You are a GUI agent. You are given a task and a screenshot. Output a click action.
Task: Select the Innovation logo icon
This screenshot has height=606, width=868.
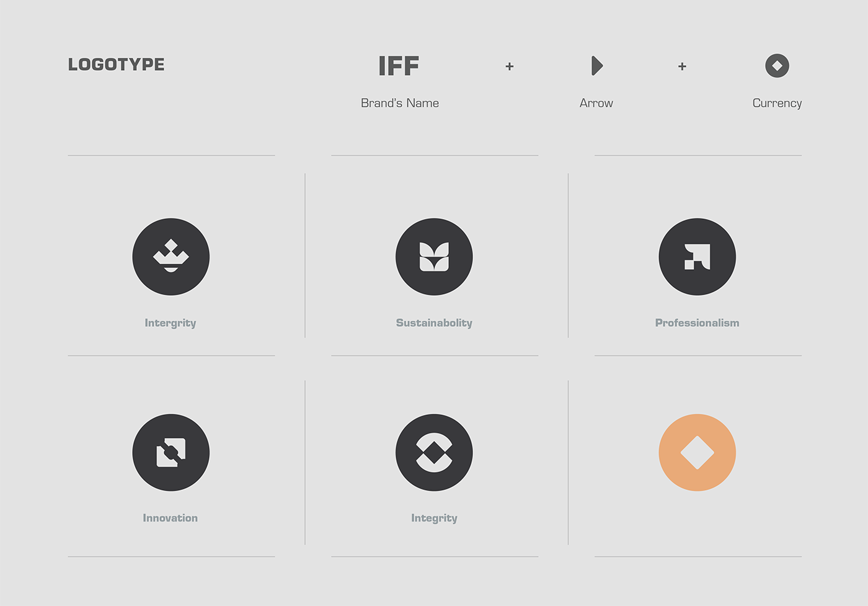(170, 452)
